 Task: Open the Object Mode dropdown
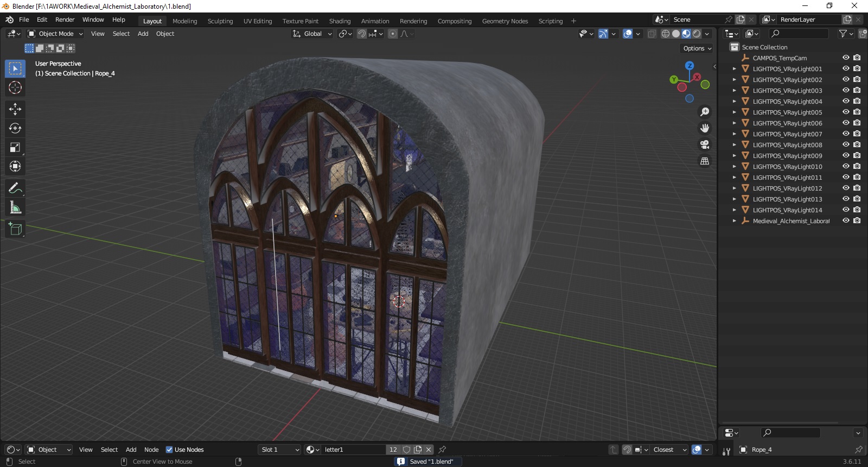coord(55,34)
